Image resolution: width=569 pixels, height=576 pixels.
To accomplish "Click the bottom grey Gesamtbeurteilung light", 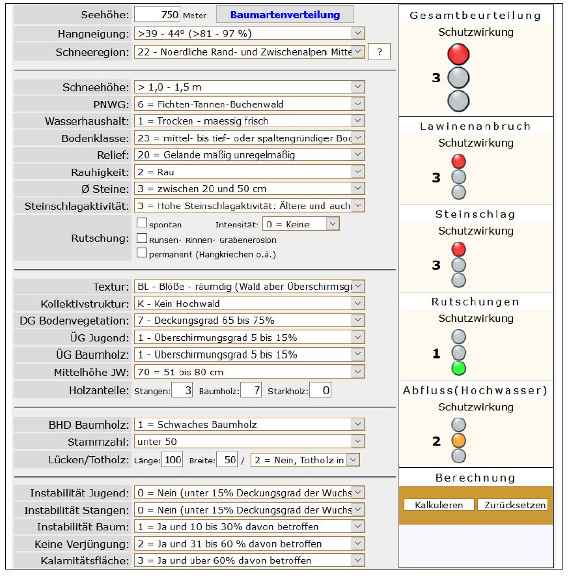I will tap(458, 101).
